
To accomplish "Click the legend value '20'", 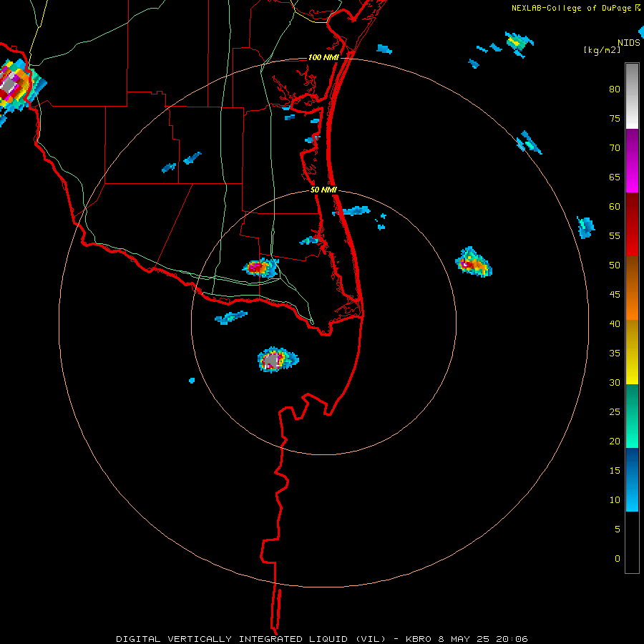I will coord(615,441).
